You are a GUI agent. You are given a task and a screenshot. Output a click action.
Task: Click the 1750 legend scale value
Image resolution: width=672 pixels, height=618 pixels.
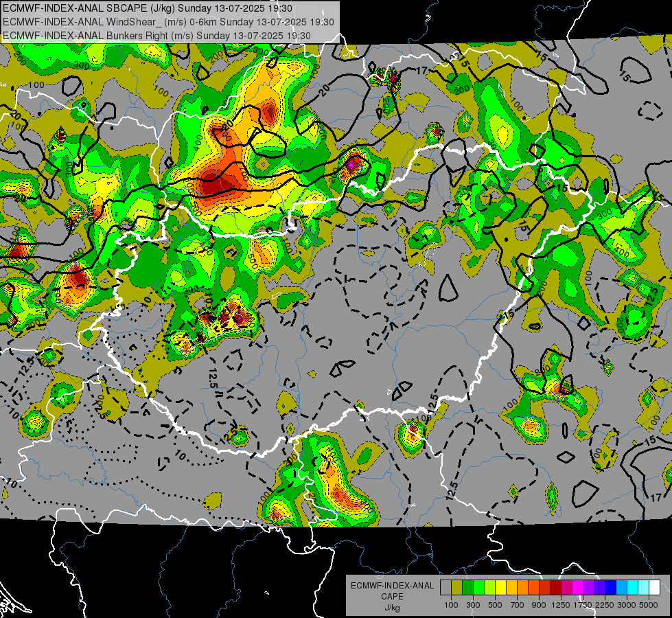pyautogui.click(x=583, y=605)
